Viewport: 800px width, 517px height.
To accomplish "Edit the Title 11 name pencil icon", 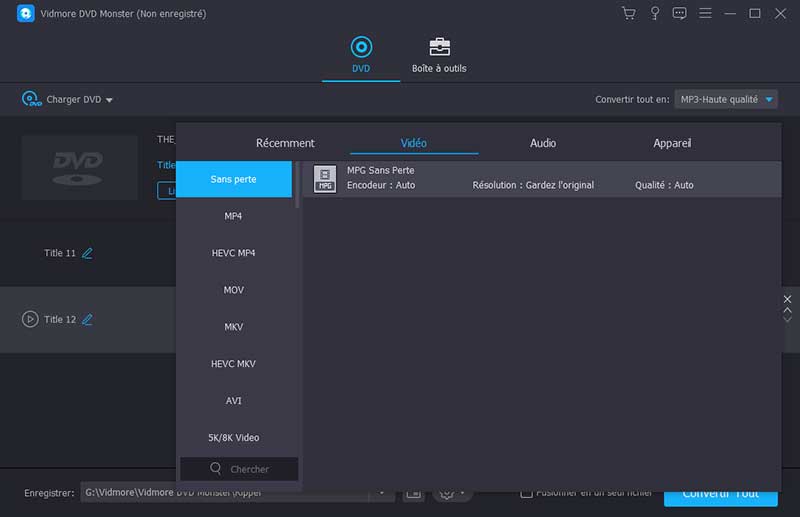I will tap(87, 253).
